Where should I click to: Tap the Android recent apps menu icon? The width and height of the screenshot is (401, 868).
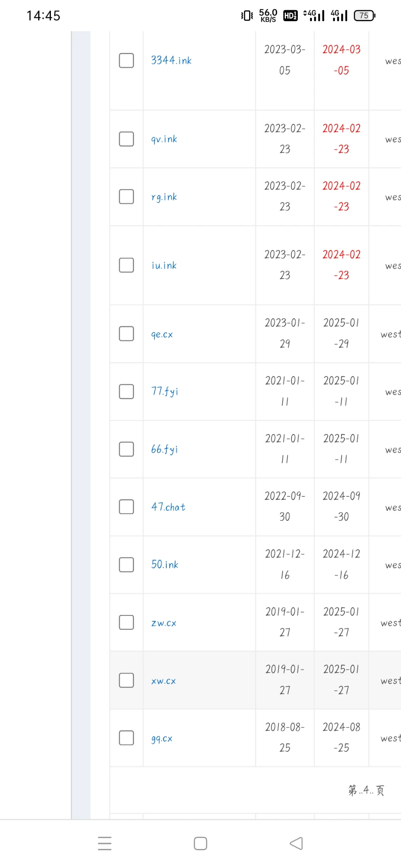pos(104,843)
